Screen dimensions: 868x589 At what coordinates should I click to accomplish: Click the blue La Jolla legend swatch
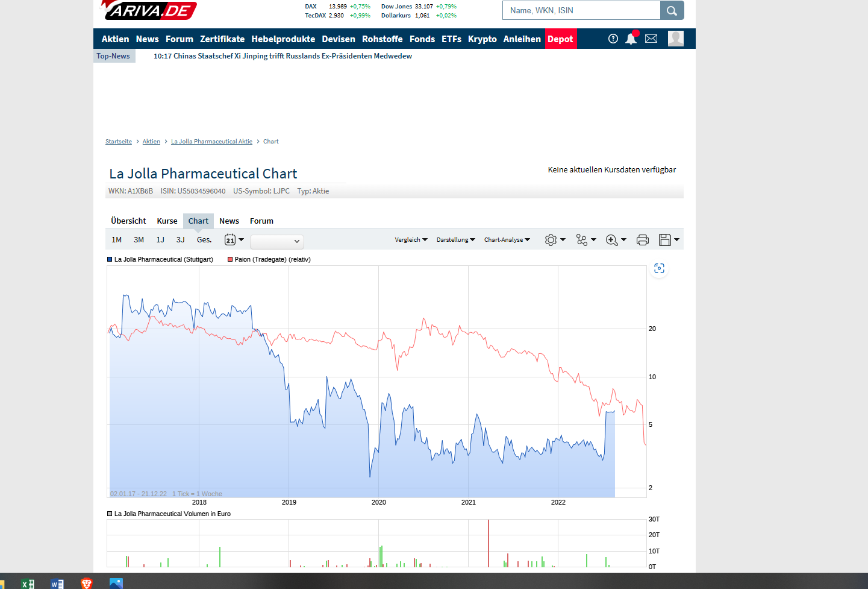[110, 259]
